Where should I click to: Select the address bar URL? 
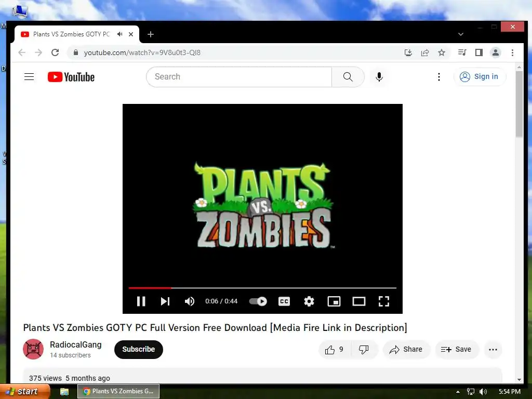[x=142, y=52]
